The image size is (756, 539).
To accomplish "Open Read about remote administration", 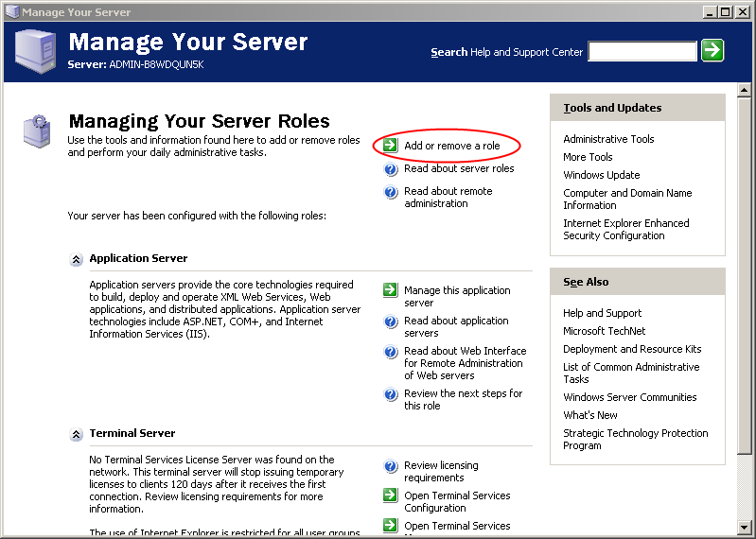I will [x=448, y=197].
